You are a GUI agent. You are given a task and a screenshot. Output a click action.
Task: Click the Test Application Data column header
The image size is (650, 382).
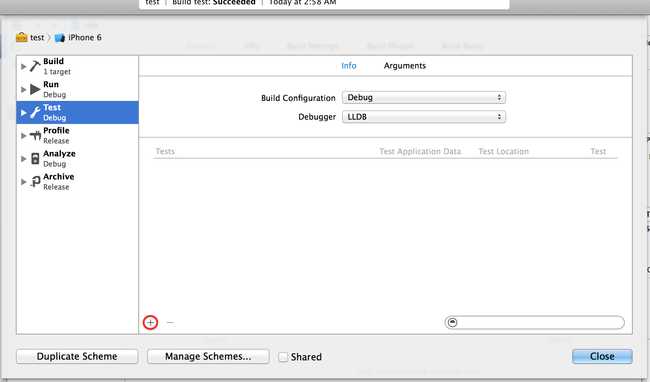pyautogui.click(x=420, y=151)
